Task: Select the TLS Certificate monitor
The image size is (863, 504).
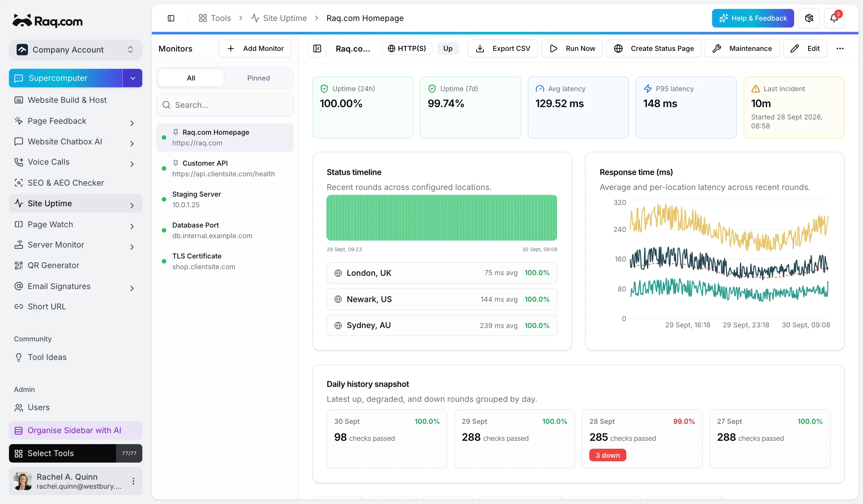Action: pos(225,261)
